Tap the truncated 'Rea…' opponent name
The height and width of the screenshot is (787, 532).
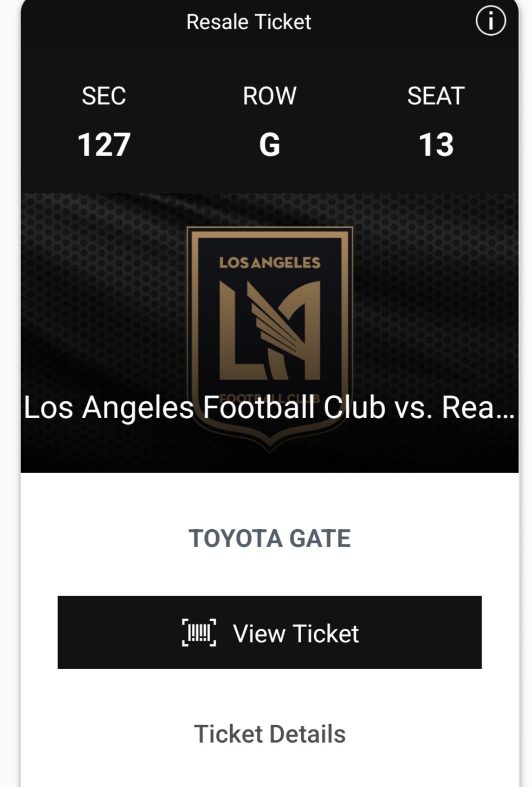click(478, 408)
